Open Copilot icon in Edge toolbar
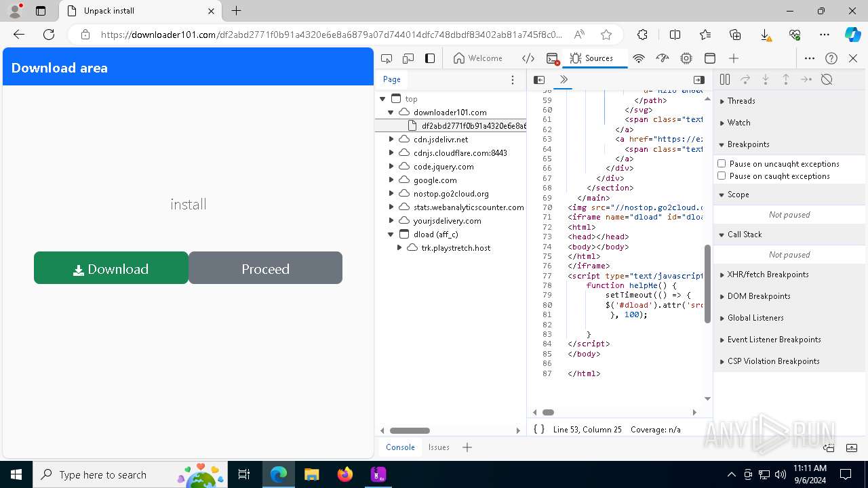This screenshot has height=488, width=868. coord(852,35)
